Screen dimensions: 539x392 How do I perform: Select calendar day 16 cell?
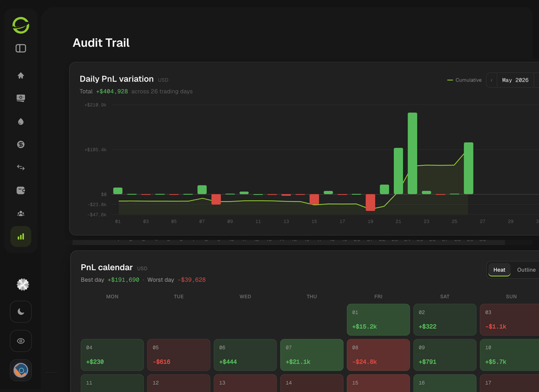(444, 383)
